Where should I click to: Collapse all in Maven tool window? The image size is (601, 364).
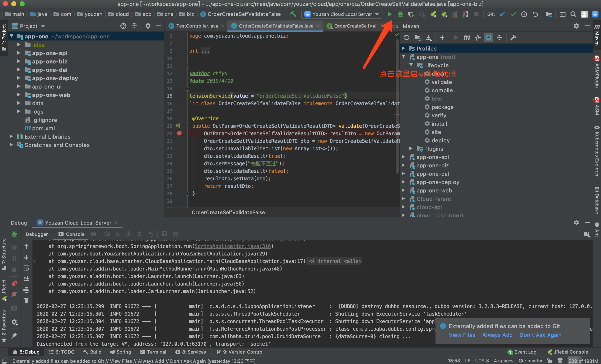pos(499,38)
